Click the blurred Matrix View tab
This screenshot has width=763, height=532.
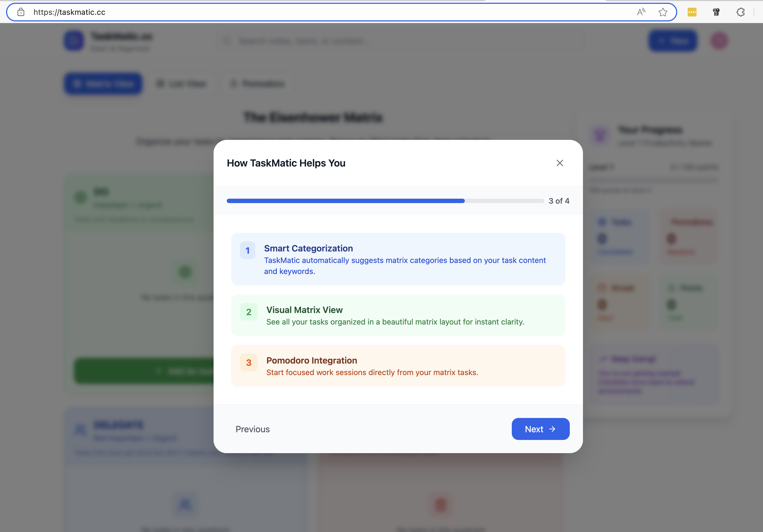pyautogui.click(x=103, y=84)
